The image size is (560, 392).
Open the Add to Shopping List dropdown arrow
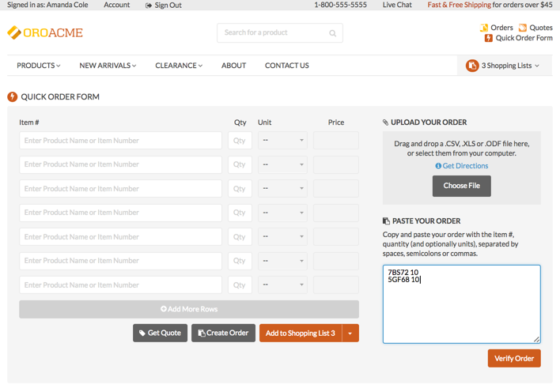pos(350,333)
